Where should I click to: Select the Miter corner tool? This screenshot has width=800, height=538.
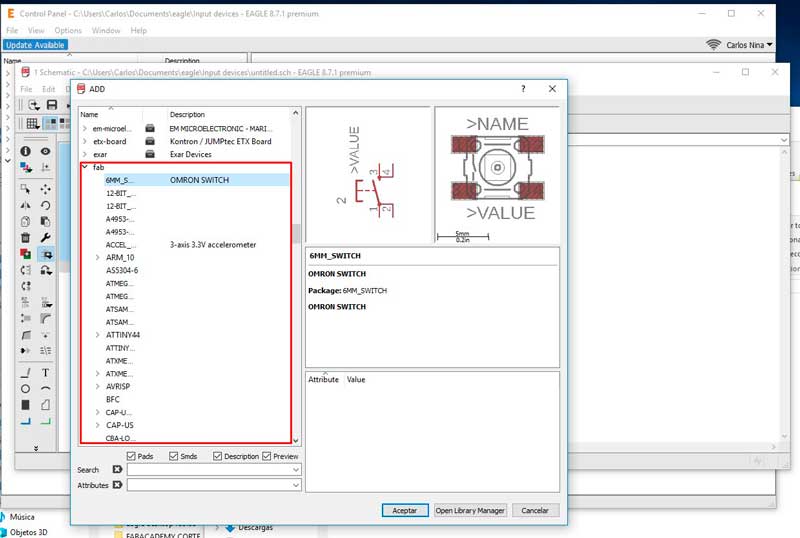pyautogui.click(x=45, y=319)
